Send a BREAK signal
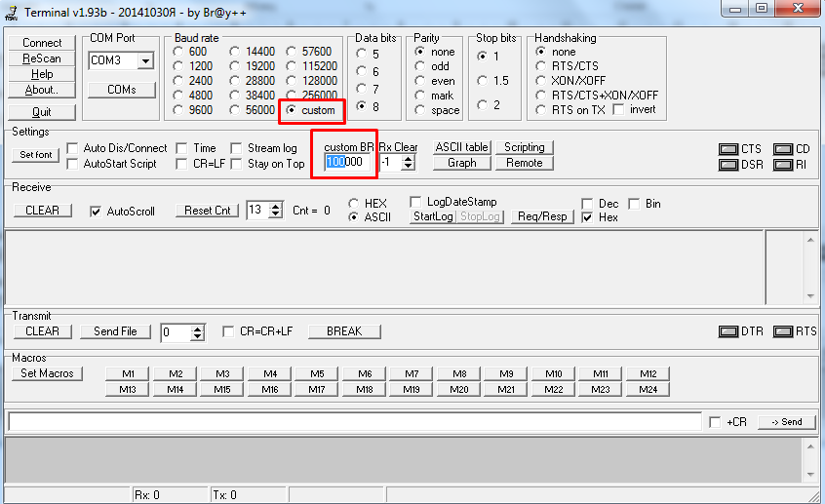This screenshot has height=504, width=825. click(x=344, y=331)
